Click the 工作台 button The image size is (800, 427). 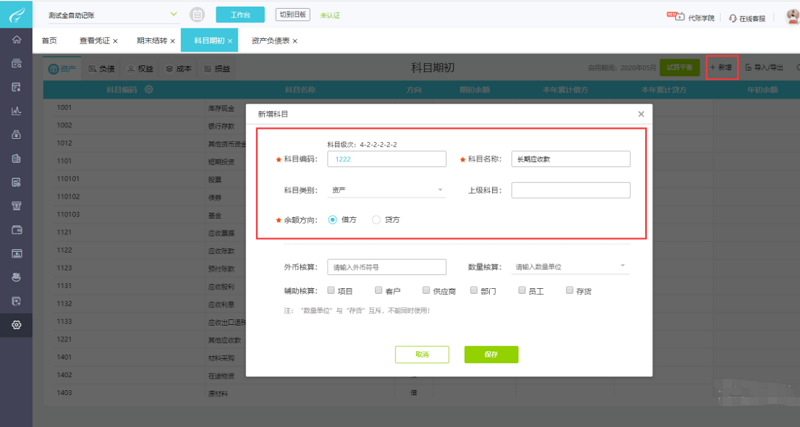click(240, 15)
